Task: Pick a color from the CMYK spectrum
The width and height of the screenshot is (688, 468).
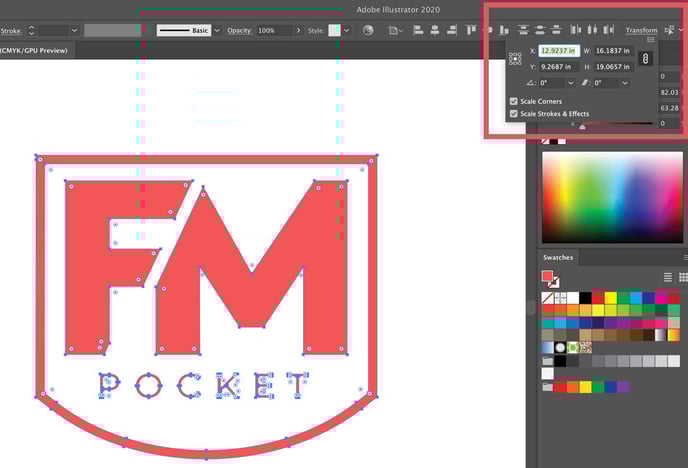Action: [613, 197]
